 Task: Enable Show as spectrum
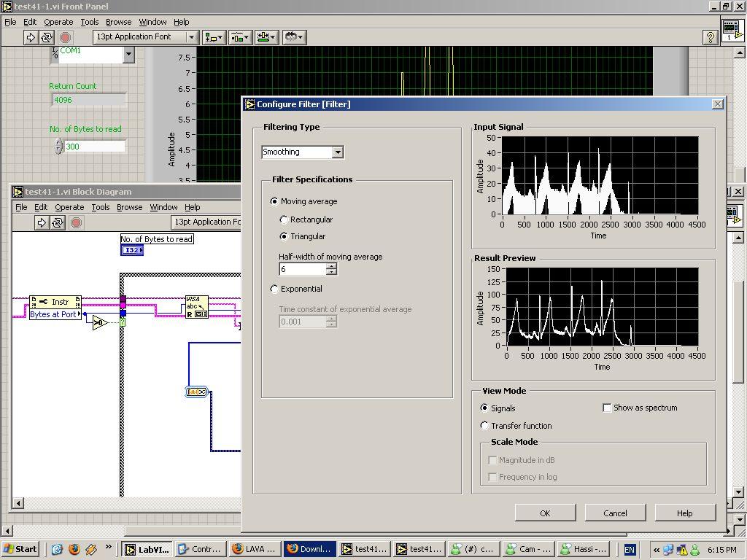click(607, 408)
